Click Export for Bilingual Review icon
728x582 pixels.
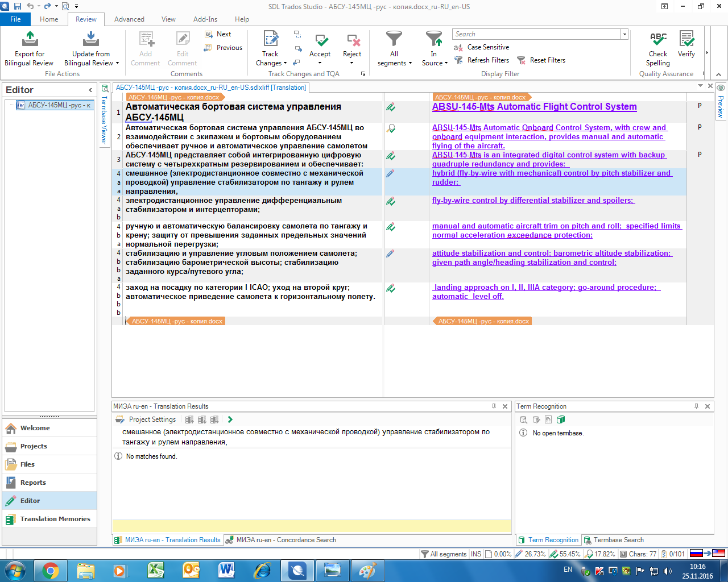pyautogui.click(x=30, y=39)
